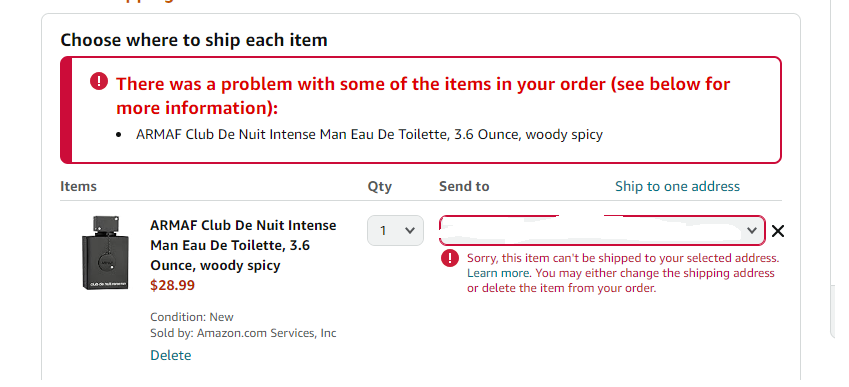Delete the ARMAF perfume from the order
The height and width of the screenshot is (387, 849).
pyautogui.click(x=171, y=355)
